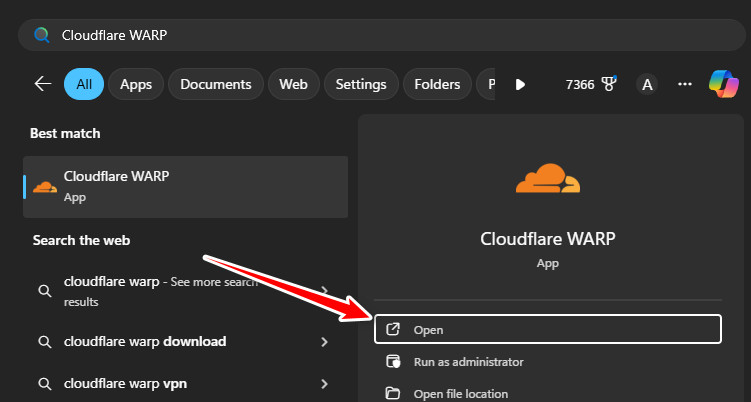Image resolution: width=751 pixels, height=402 pixels.
Task: Click the large Cloudflare logo in details pane
Action: point(547,178)
